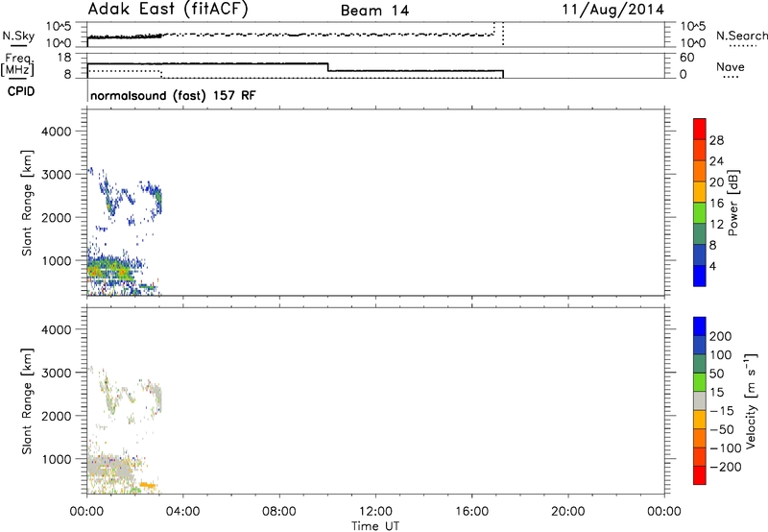Click the red bottom of the velocity color bar
768x532 pixels.
(700, 475)
